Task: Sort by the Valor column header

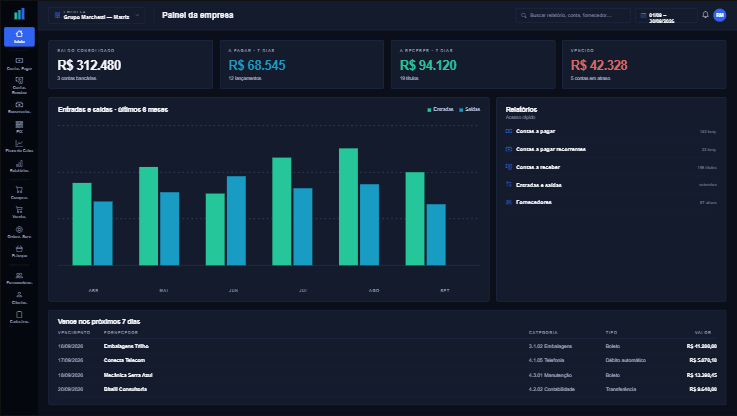Action: tap(703, 332)
